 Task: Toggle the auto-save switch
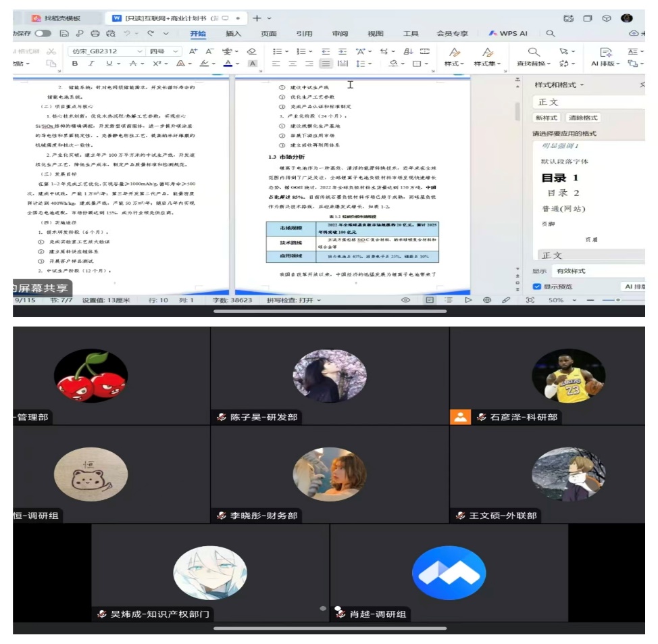point(43,33)
